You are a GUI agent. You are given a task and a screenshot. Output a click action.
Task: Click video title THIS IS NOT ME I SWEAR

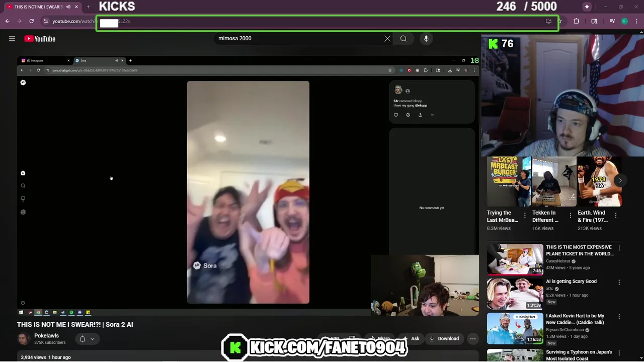tap(75, 325)
